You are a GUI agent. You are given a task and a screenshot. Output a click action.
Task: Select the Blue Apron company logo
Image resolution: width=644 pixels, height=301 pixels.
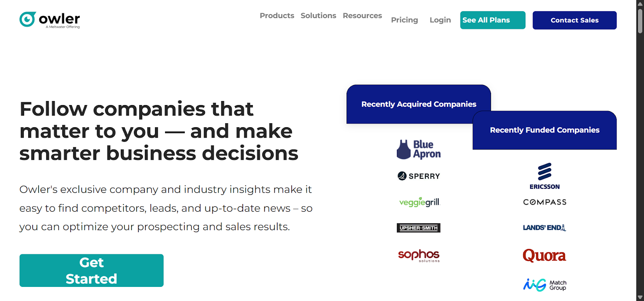(x=418, y=149)
